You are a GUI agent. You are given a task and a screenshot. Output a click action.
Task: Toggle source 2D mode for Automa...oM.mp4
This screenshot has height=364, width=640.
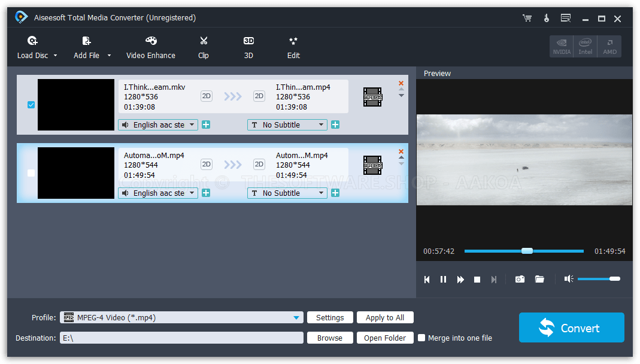207,165
